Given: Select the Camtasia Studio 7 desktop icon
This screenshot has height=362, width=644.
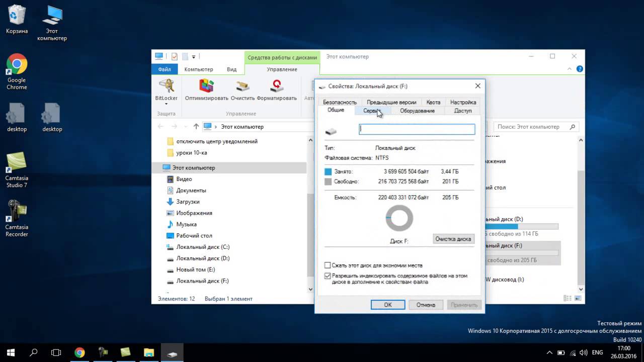Looking at the screenshot, I should point(17,170).
